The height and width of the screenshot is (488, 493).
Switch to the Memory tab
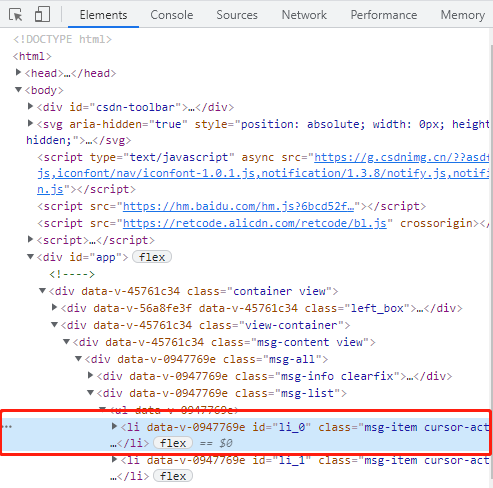tap(463, 15)
